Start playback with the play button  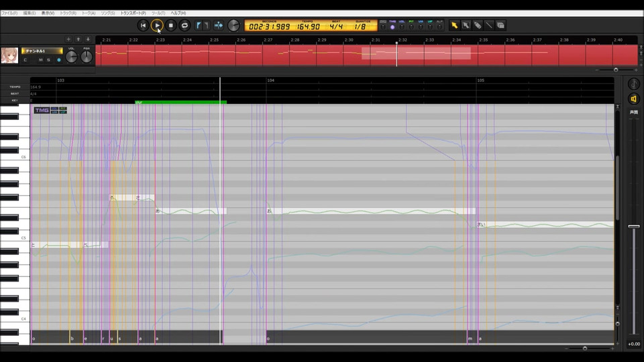point(157,25)
